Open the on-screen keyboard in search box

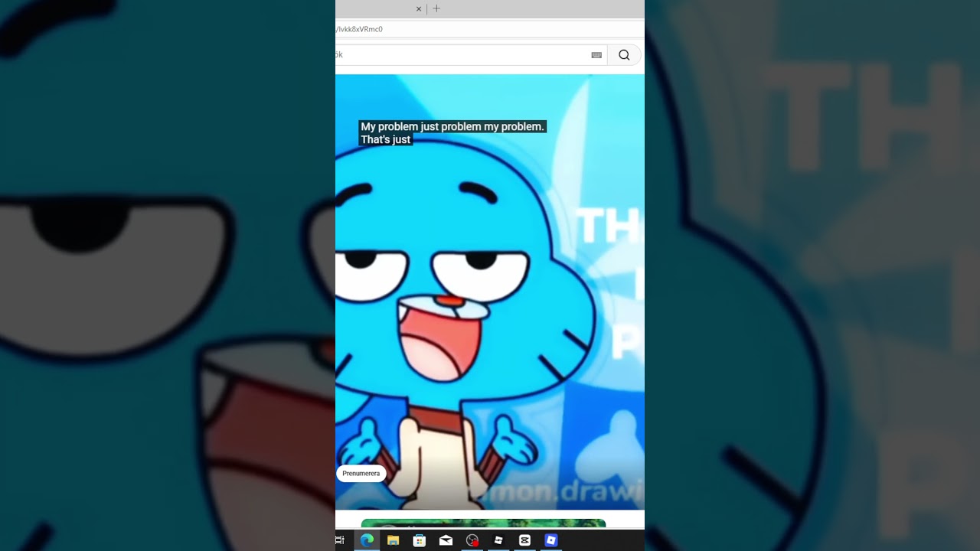point(596,55)
